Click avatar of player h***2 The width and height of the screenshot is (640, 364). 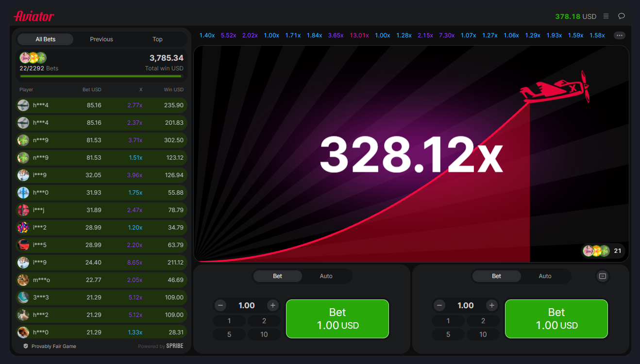coord(23,315)
